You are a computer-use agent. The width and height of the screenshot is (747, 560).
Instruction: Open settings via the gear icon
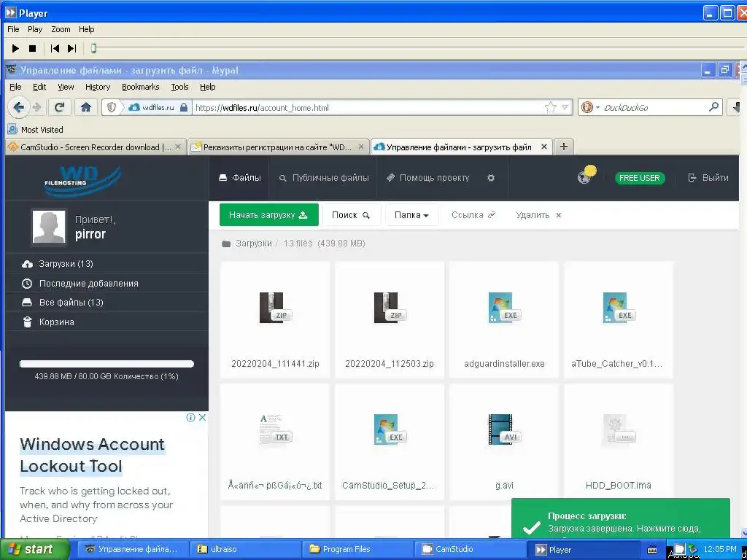(491, 178)
